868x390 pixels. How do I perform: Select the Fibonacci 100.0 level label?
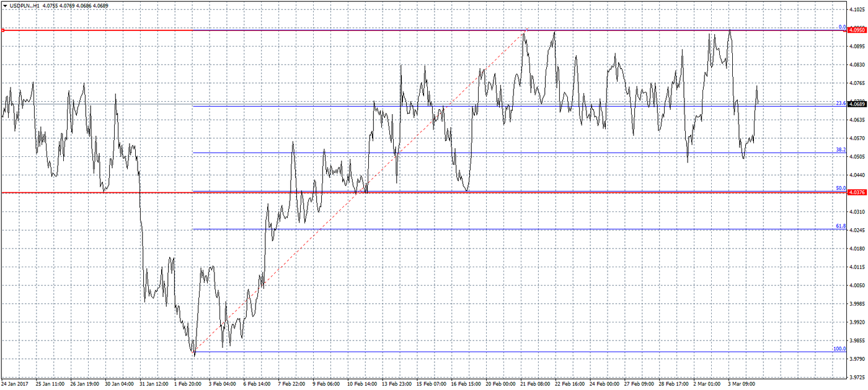coord(839,348)
